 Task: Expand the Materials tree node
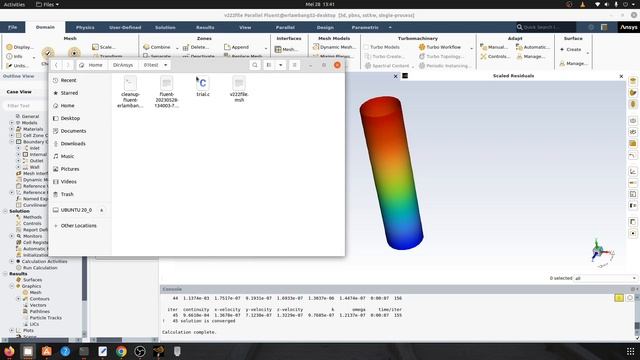[12, 129]
